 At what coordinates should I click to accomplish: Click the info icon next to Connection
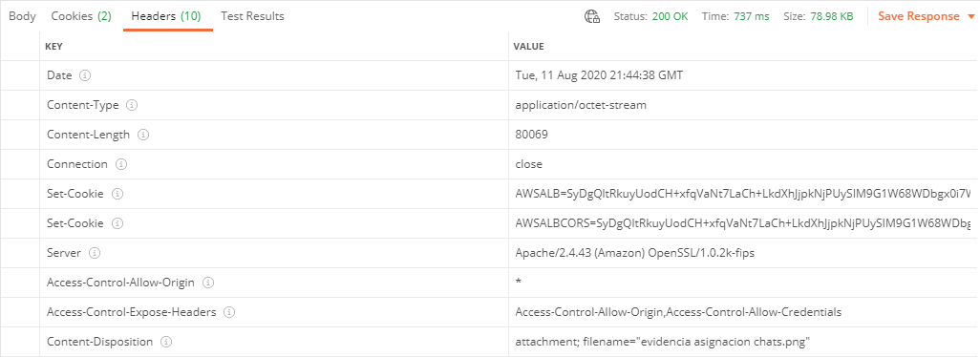pos(121,164)
